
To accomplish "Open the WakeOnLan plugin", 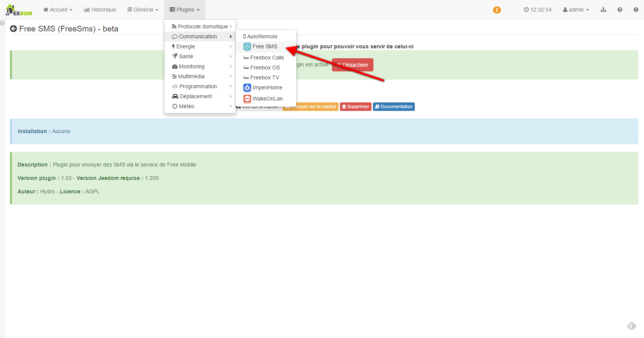I will pos(266,99).
